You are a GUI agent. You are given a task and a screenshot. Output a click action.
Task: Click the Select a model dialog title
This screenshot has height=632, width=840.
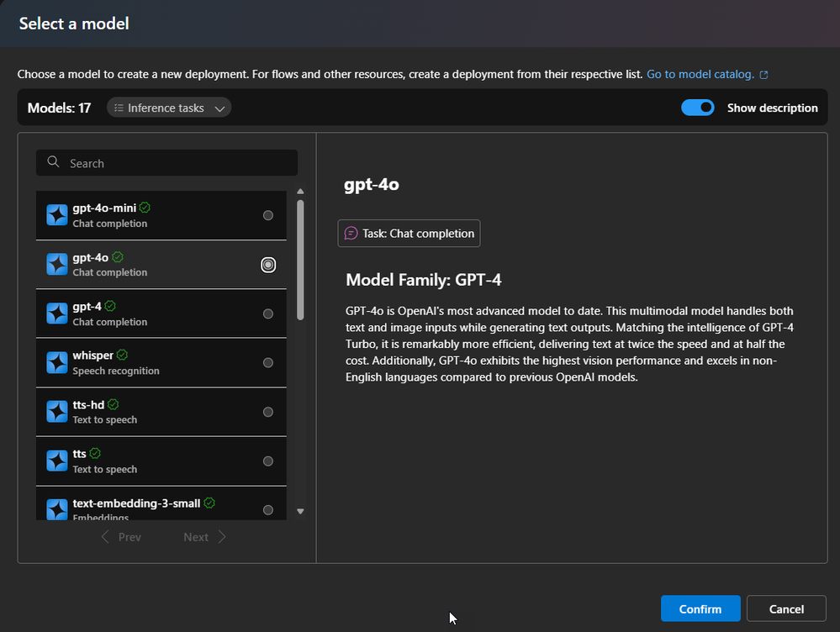[x=74, y=24]
